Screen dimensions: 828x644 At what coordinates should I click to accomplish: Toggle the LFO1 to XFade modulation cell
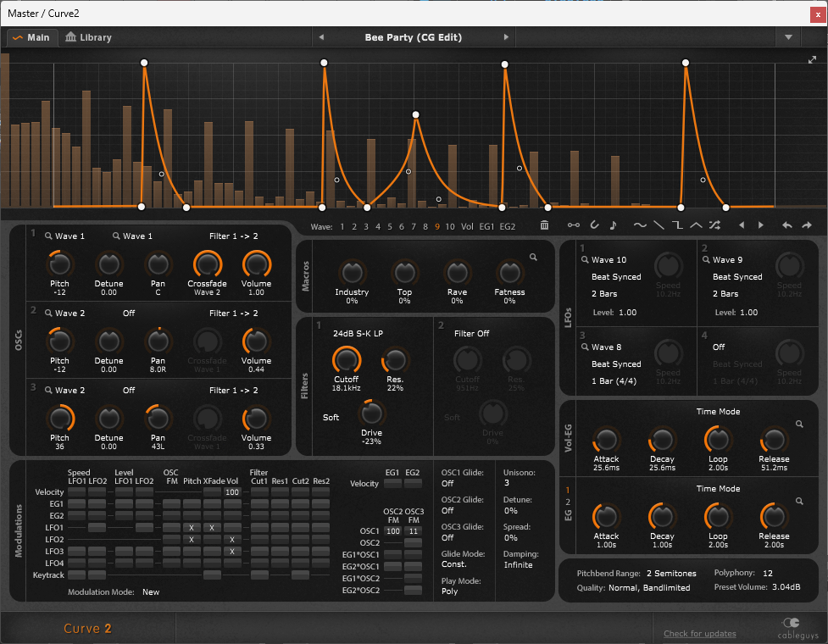pyautogui.click(x=212, y=527)
